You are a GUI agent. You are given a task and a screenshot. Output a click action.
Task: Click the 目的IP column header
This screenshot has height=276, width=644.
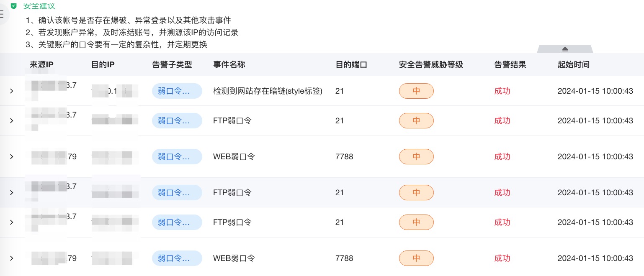click(103, 65)
